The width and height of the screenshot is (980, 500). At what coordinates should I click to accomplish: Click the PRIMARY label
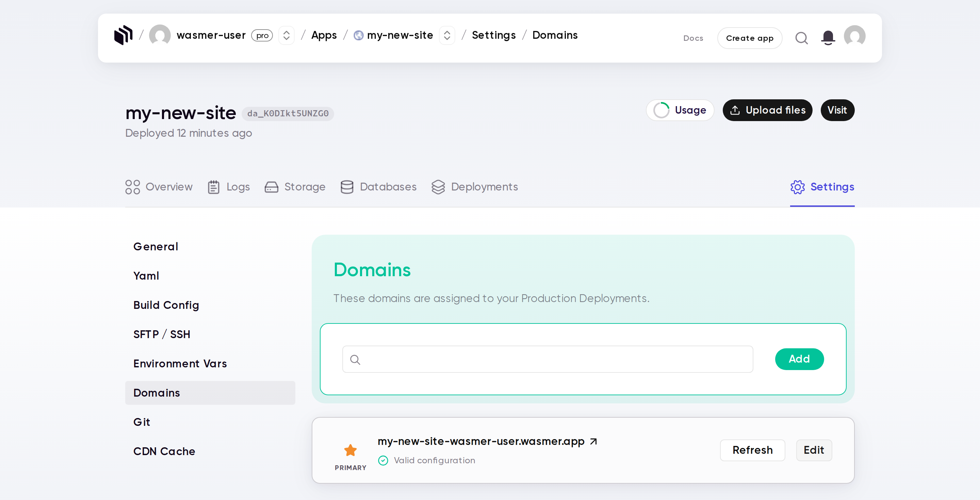pos(350,468)
